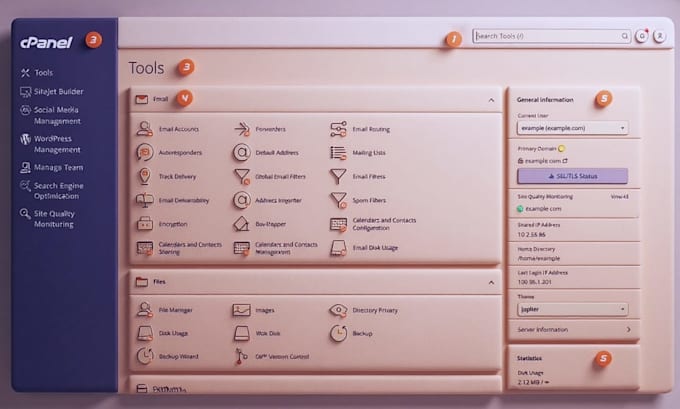Open the Mailing Lists icon
The height and width of the screenshot is (409, 680).
(x=338, y=152)
